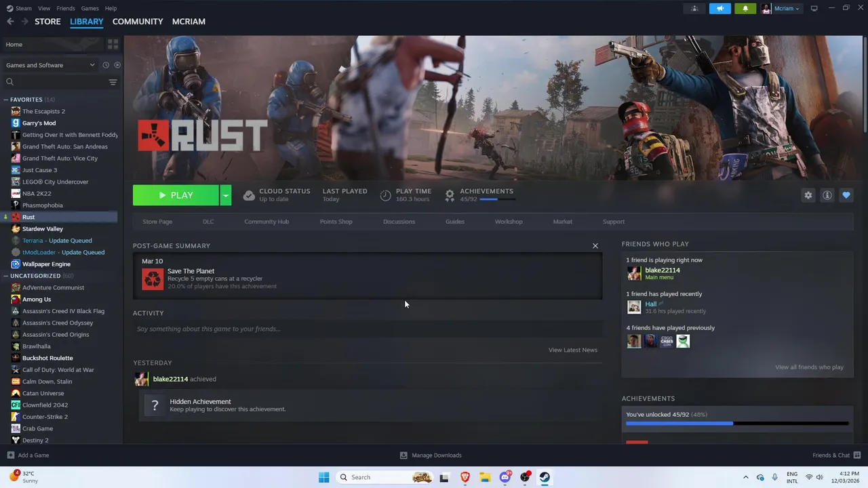Open Rust's Market link
The height and width of the screenshot is (488, 868).
click(562, 222)
